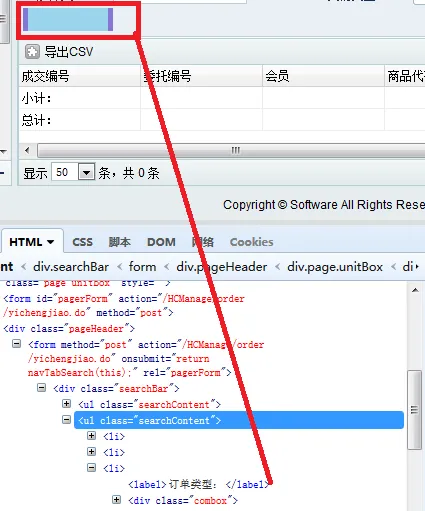
Task: Collapse the highlighted ul searchContent node
Action: [x=66, y=420]
